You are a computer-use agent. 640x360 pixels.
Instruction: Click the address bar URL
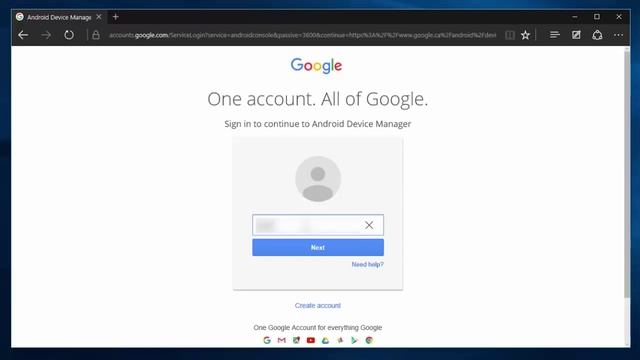[x=302, y=35]
